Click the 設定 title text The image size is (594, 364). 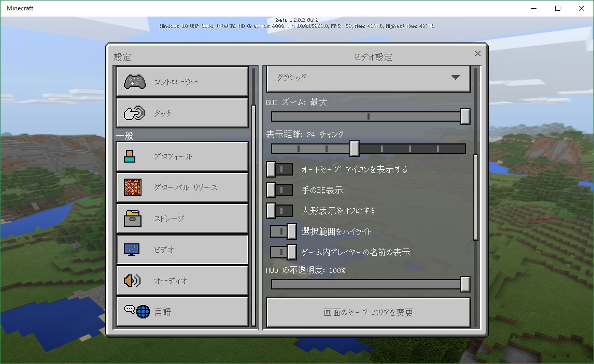point(122,57)
